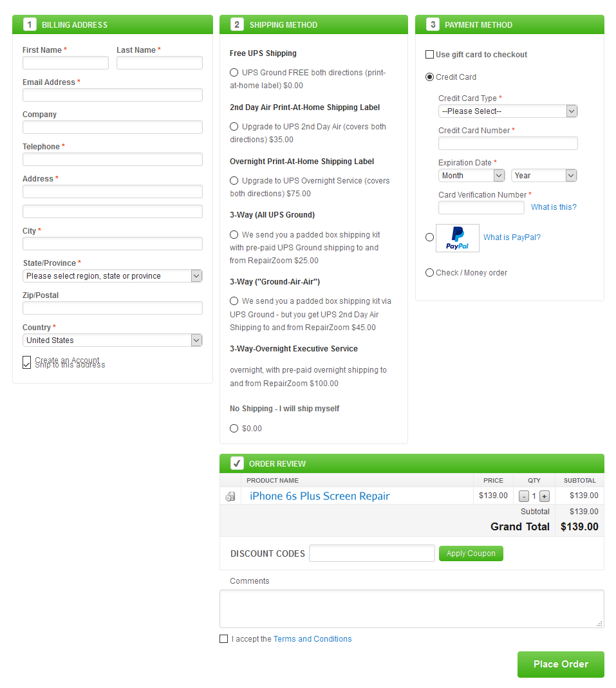Open the Country dropdown
The width and height of the screenshot is (616, 688).
(x=113, y=340)
